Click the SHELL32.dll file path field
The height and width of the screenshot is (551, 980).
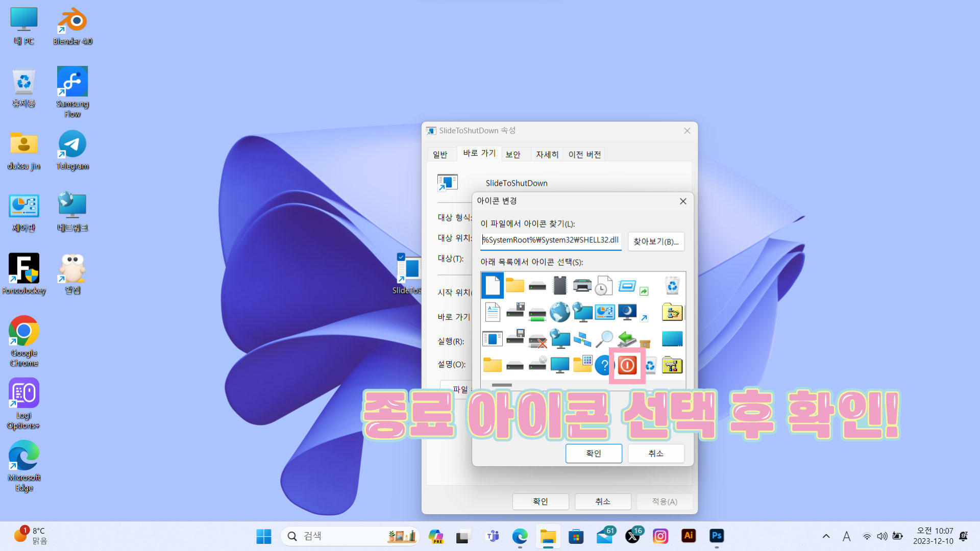tap(551, 240)
